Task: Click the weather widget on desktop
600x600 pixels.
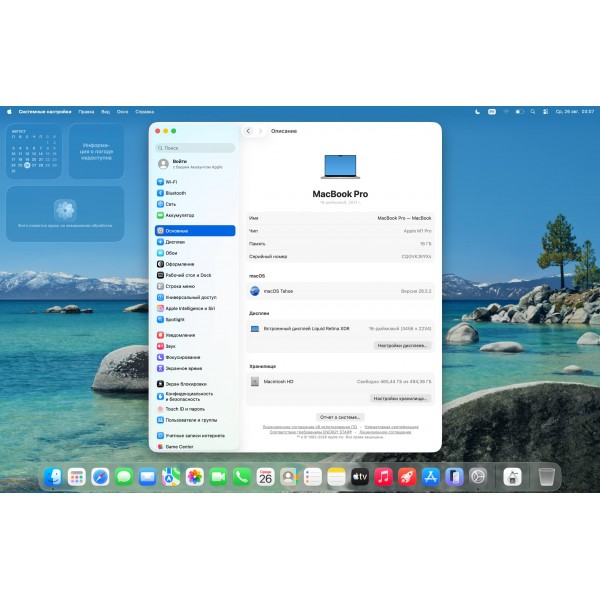Action: (96, 151)
